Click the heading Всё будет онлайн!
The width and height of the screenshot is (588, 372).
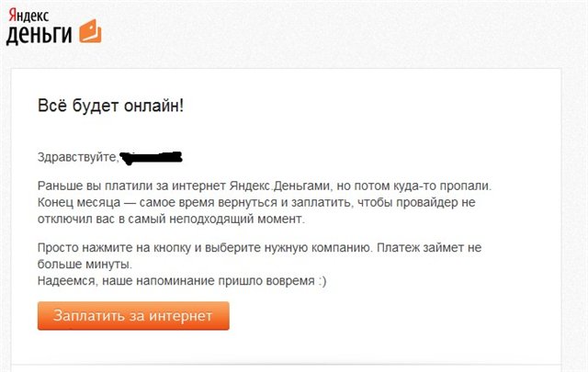point(110,105)
